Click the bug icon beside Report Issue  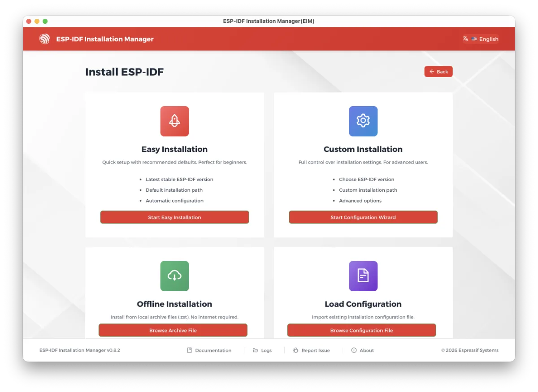pyautogui.click(x=295, y=350)
